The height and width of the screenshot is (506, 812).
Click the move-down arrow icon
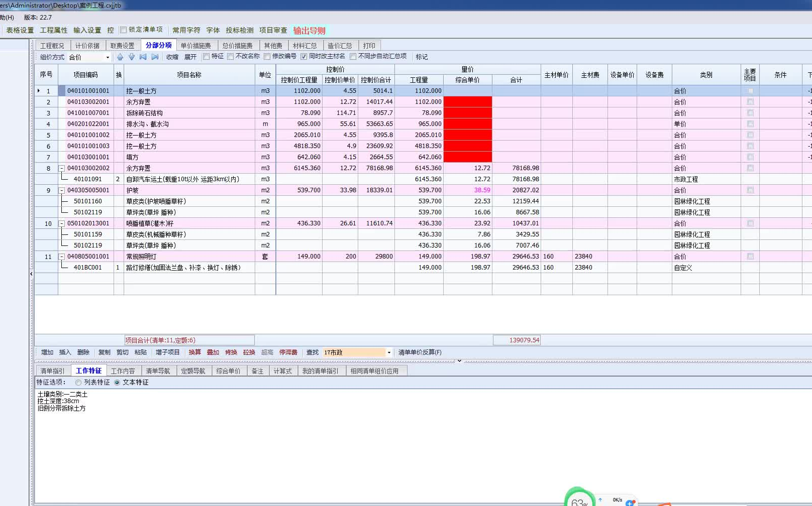pos(132,57)
